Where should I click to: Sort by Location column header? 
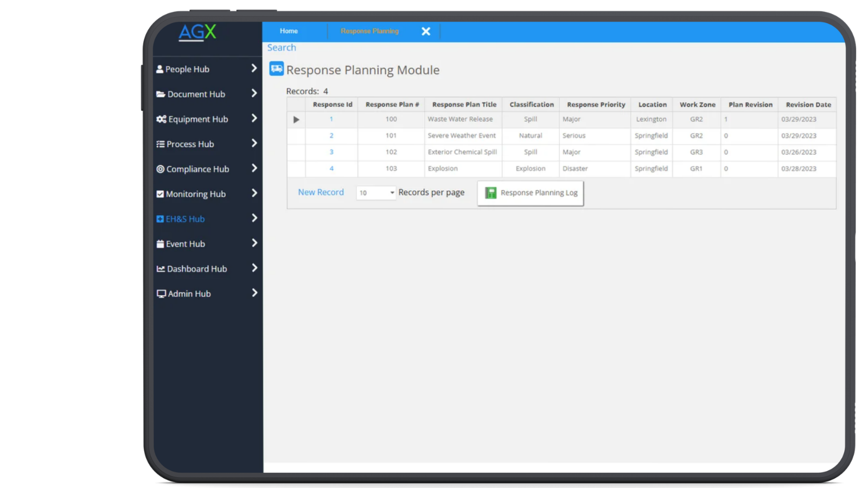[x=652, y=105]
